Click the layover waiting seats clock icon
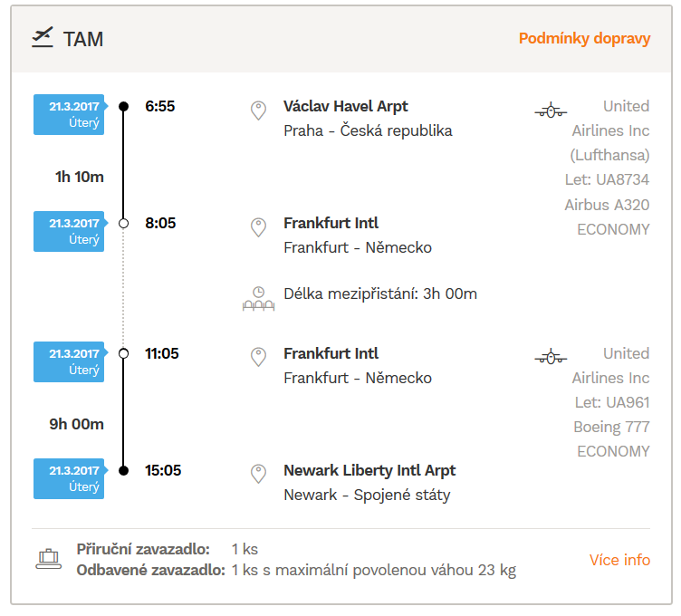This screenshot has height=616, width=681. tap(259, 298)
